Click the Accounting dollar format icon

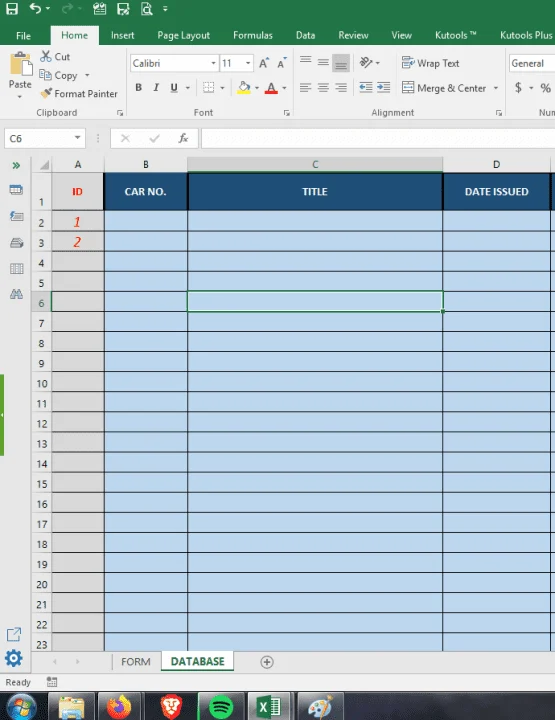[518, 87]
